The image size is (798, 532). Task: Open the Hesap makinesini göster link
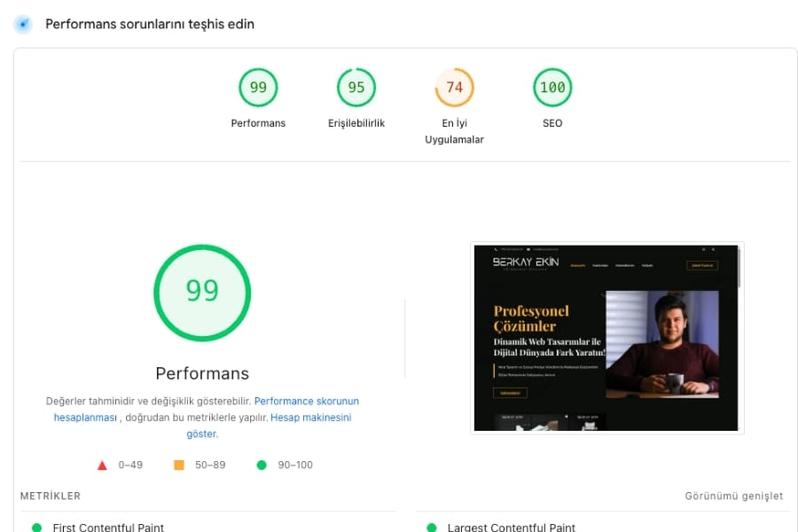click(310, 418)
